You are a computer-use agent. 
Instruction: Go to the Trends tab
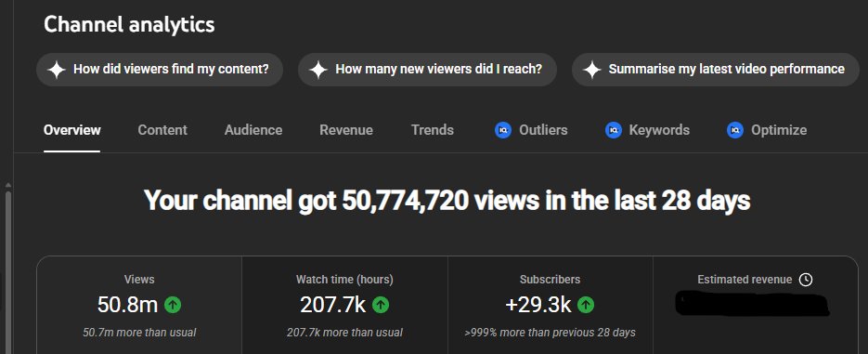click(433, 130)
